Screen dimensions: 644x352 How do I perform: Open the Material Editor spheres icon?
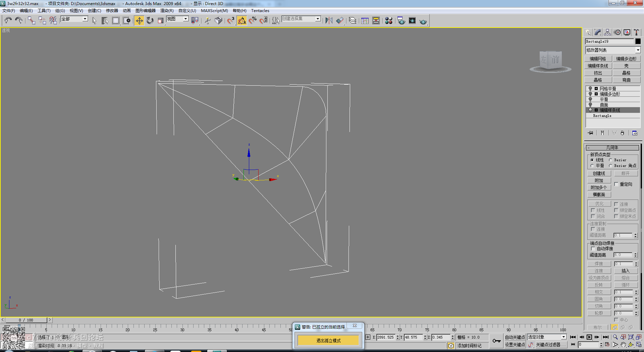pos(389,20)
